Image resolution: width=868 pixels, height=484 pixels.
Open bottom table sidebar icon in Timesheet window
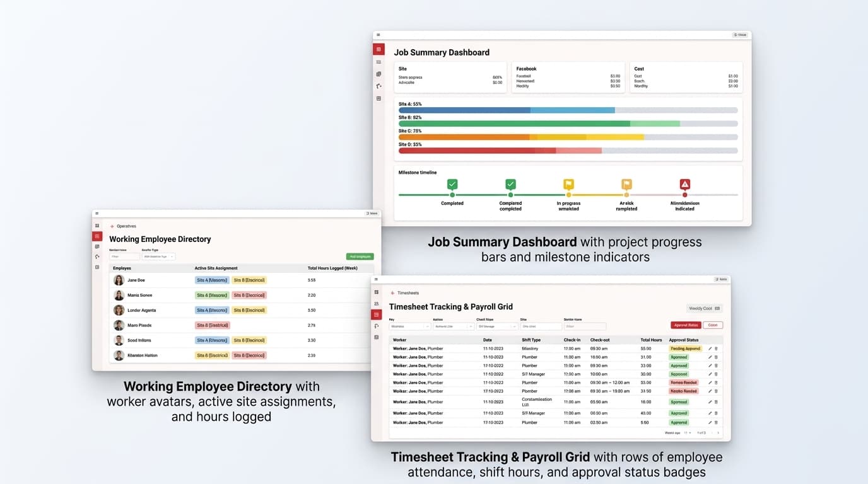pyautogui.click(x=377, y=337)
